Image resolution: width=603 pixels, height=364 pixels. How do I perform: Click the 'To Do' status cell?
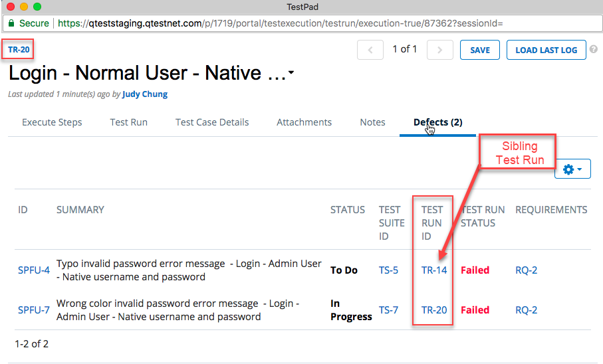pos(344,270)
